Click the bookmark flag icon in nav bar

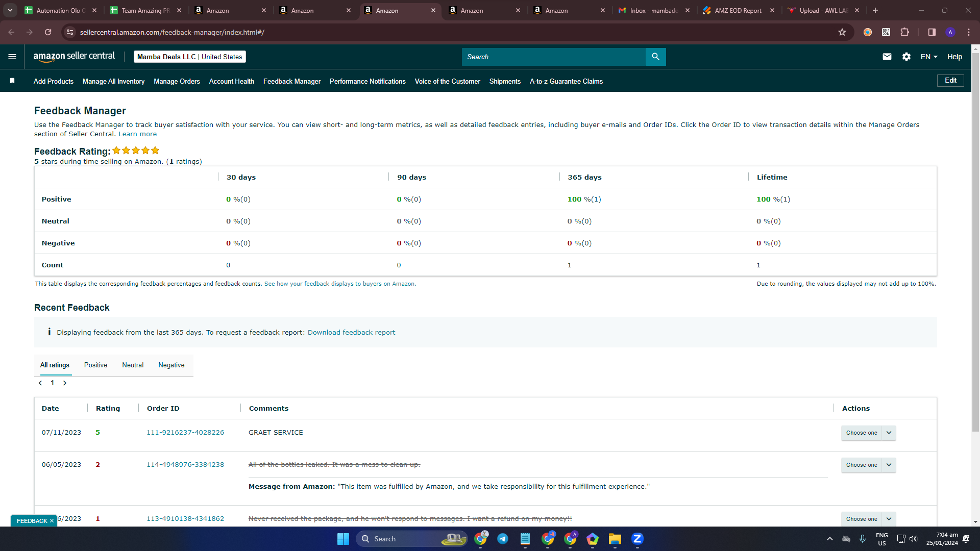[x=12, y=81]
